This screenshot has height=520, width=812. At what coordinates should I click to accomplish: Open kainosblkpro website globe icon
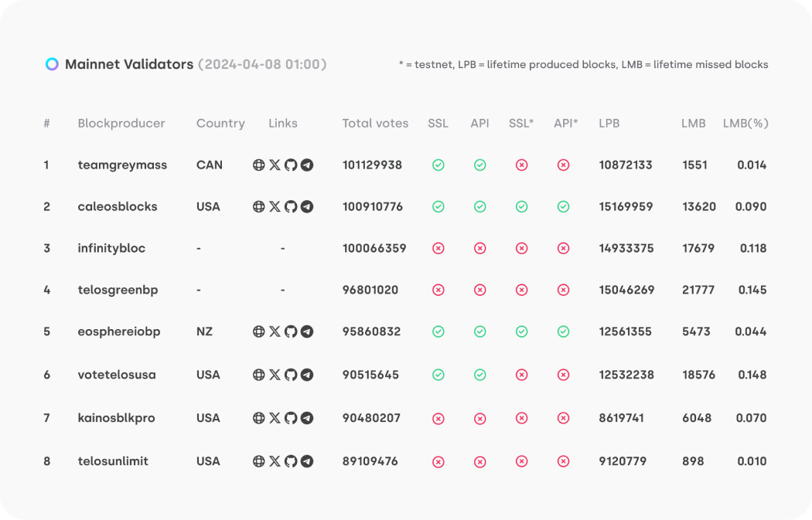point(259,418)
